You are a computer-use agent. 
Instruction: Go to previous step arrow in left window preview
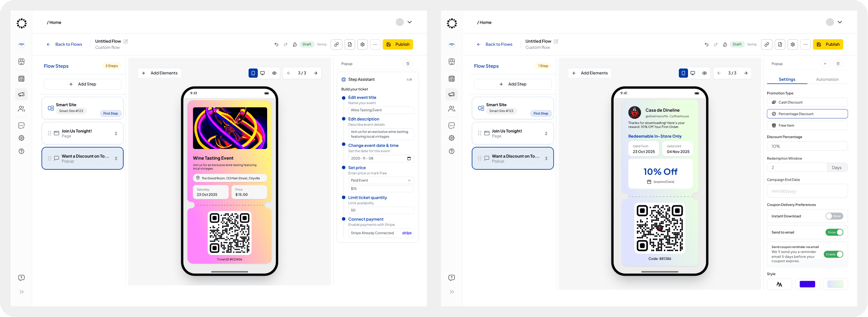pyautogui.click(x=289, y=73)
